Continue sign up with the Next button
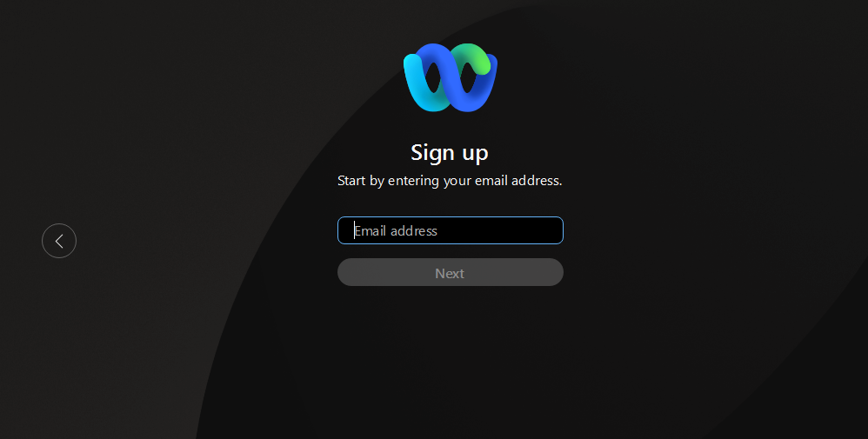The width and height of the screenshot is (868, 439). click(451, 272)
